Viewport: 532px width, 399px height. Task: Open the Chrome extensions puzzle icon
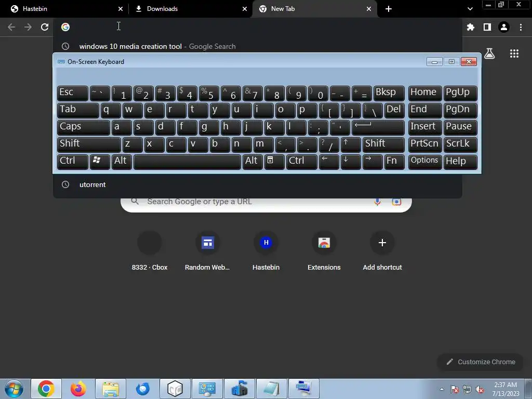(470, 27)
